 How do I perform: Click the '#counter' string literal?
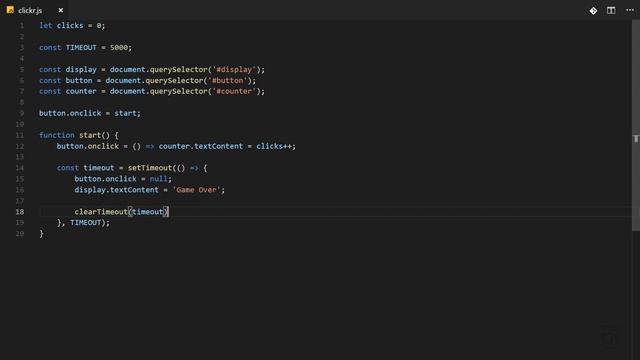[234, 91]
